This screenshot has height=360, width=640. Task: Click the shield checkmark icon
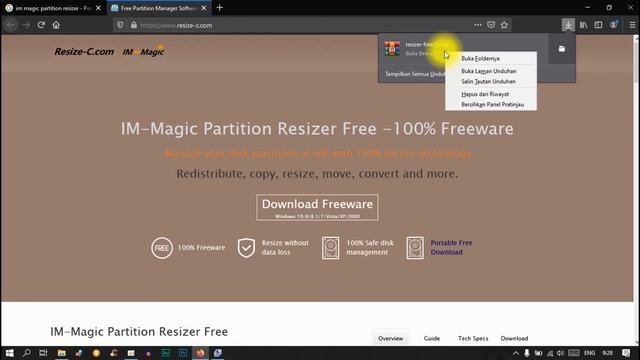(x=246, y=248)
